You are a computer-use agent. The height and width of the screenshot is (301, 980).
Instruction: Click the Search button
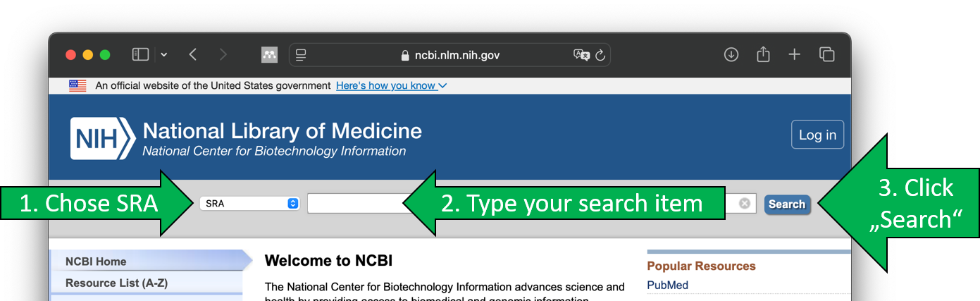coord(787,204)
